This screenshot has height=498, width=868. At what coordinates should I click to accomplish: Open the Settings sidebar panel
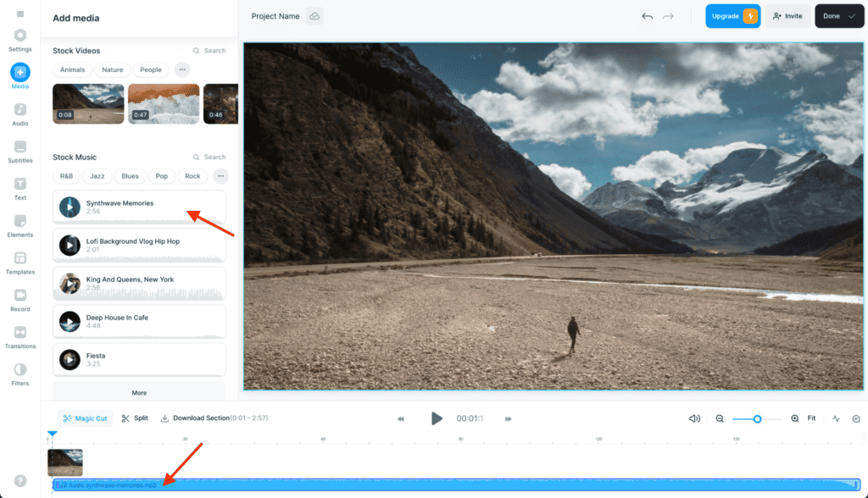click(x=20, y=39)
